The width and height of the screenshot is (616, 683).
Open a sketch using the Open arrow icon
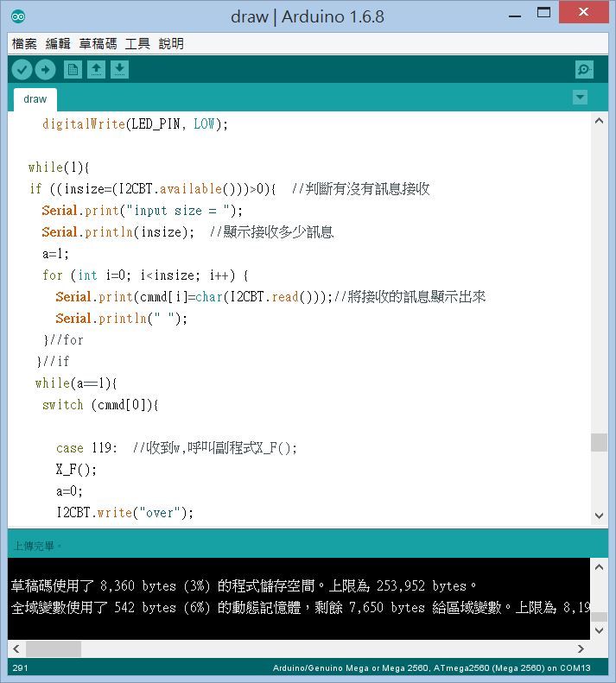97,70
